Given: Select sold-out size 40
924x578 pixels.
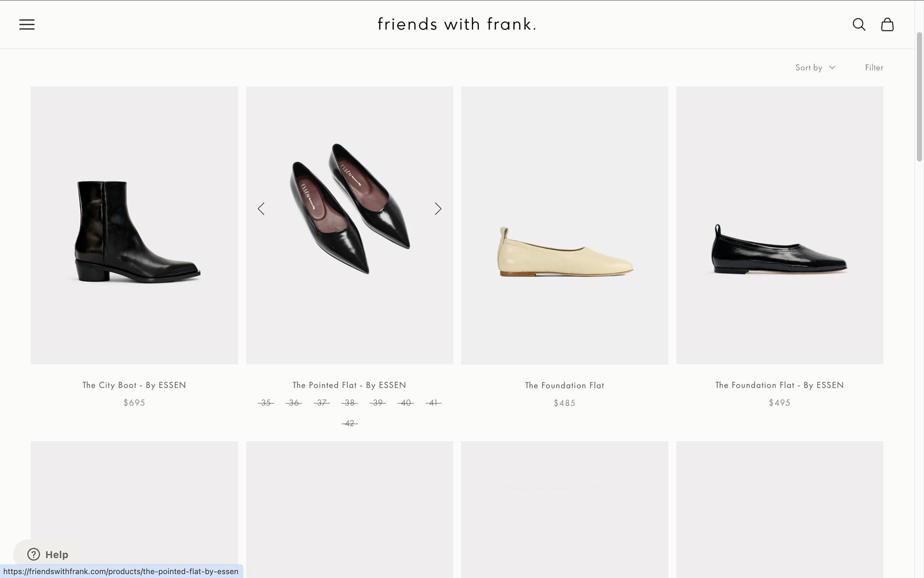Looking at the screenshot, I should pyautogui.click(x=406, y=403).
